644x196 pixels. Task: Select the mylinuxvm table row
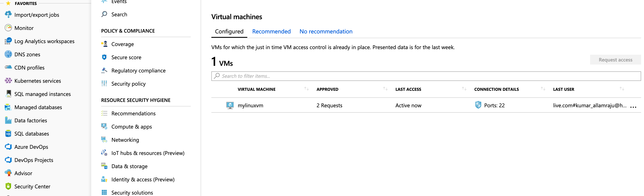click(426, 105)
